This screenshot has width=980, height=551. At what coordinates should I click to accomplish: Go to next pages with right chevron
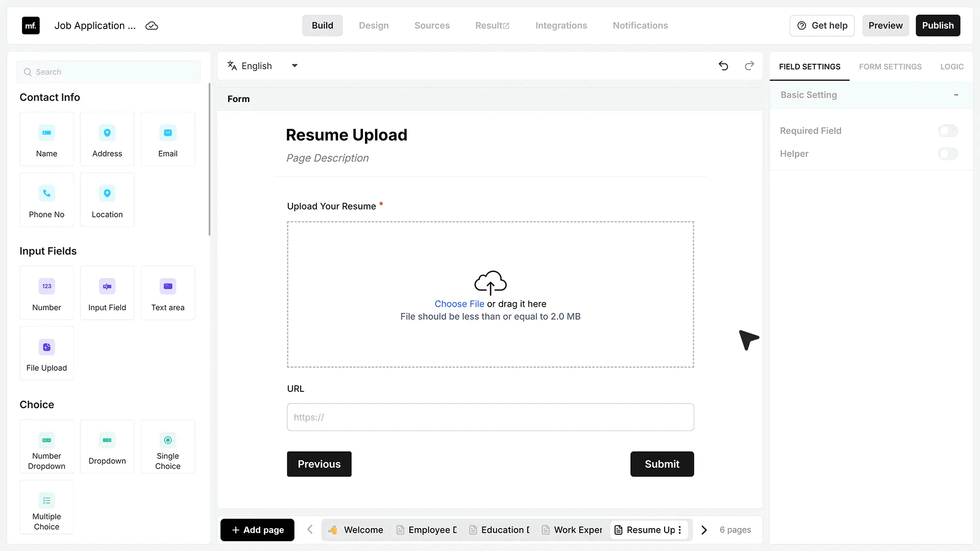(704, 530)
